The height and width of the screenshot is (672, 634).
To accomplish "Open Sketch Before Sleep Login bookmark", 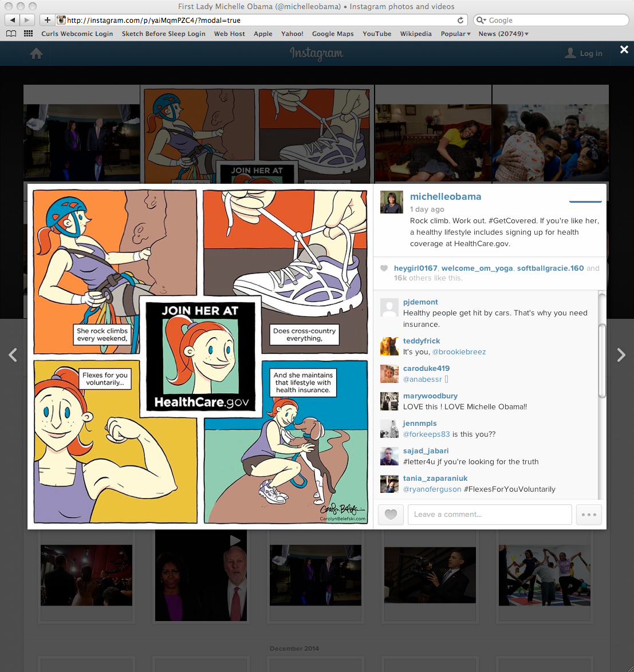I will (163, 34).
